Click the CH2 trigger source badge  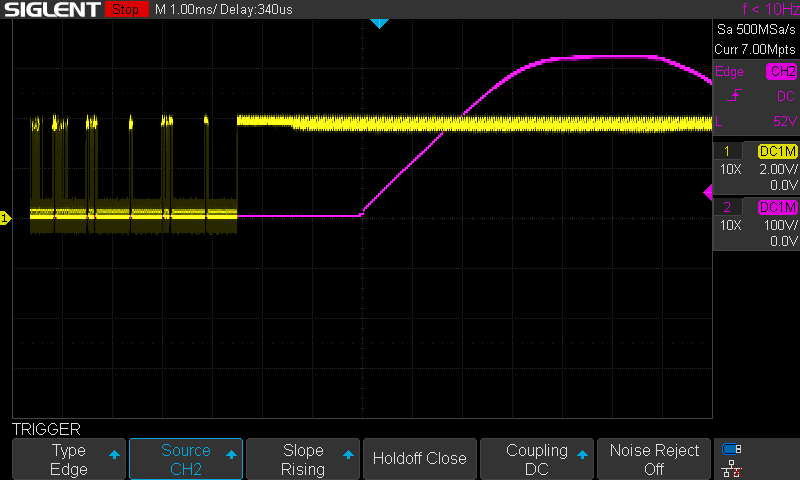click(x=782, y=71)
